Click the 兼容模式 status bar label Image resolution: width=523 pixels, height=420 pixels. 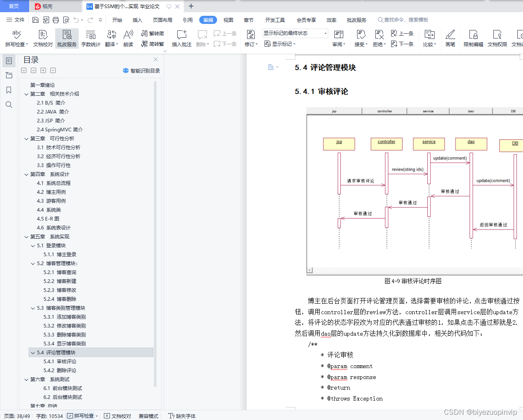[x=148, y=416]
